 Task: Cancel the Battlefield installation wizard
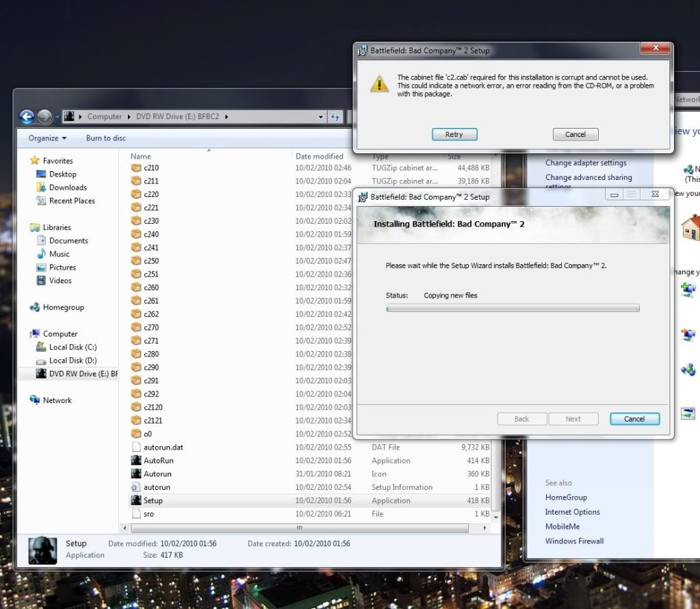pyautogui.click(x=634, y=419)
